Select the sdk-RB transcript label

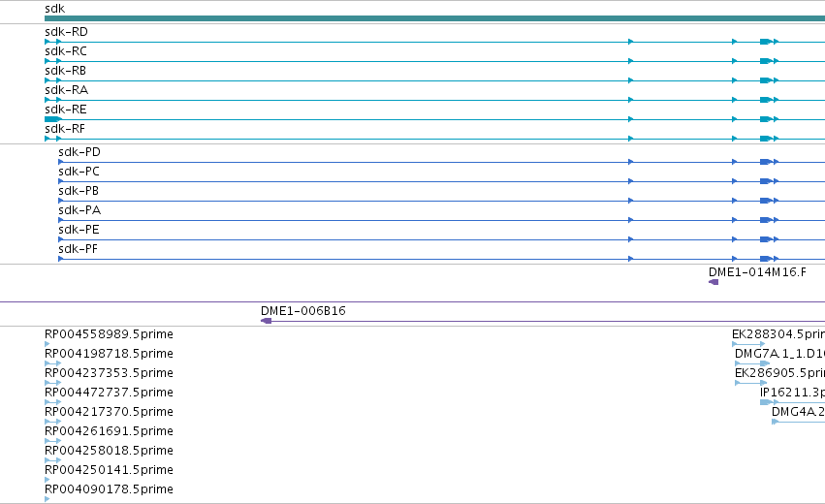pyautogui.click(x=65, y=71)
